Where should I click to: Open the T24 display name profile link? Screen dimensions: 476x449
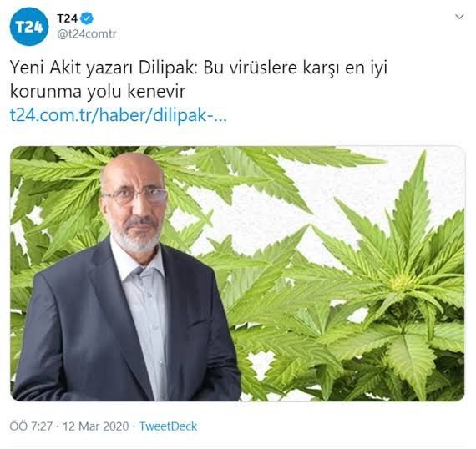click(x=67, y=19)
